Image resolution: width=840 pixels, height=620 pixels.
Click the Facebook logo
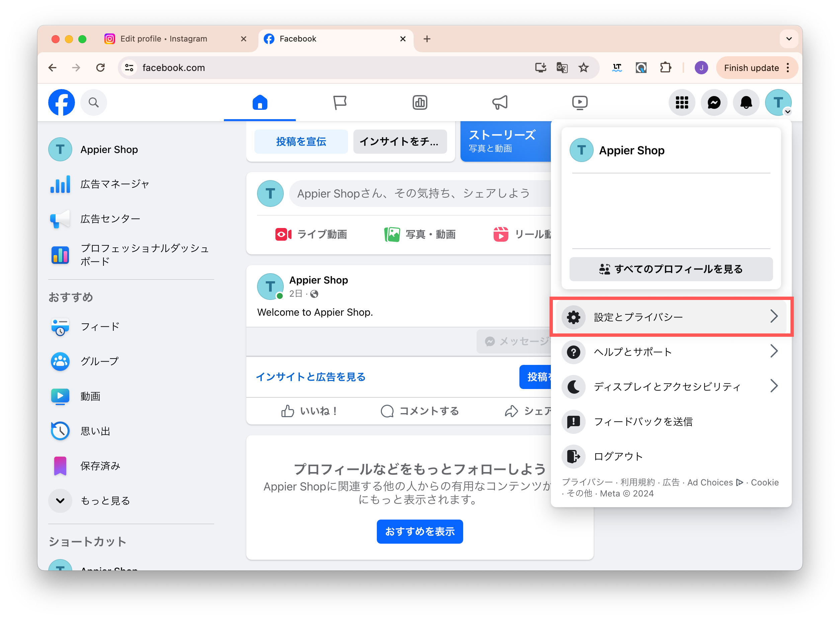pos(62,102)
